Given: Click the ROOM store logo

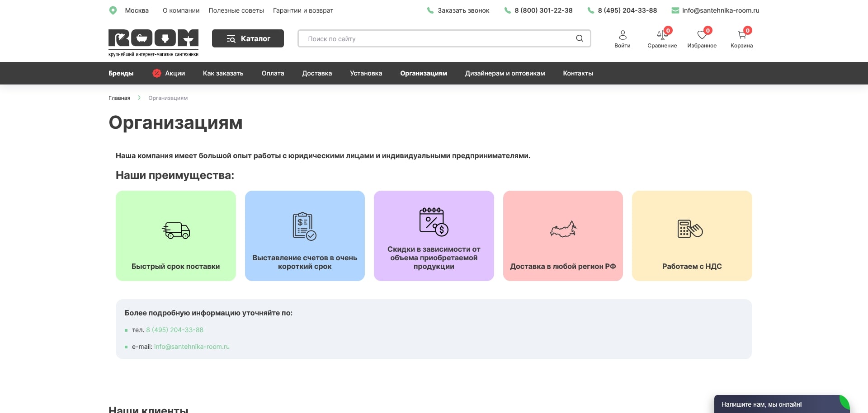Looking at the screenshot, I should click(x=153, y=42).
